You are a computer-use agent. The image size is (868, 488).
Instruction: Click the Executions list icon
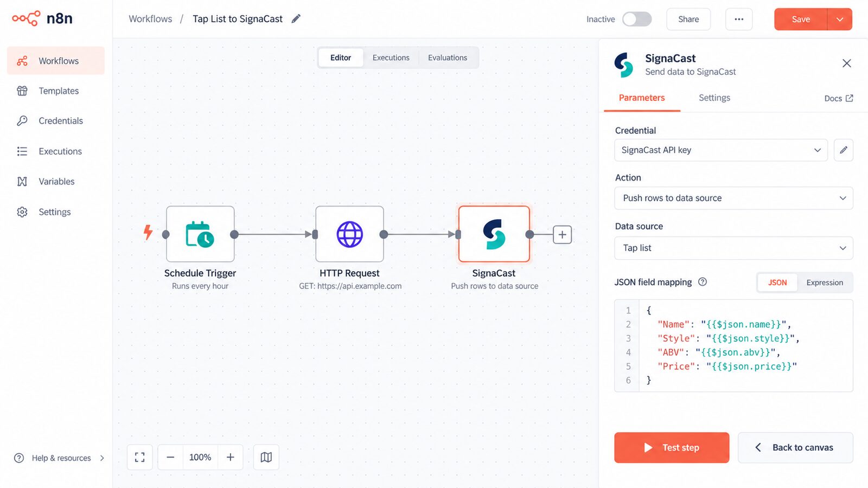[22, 151]
